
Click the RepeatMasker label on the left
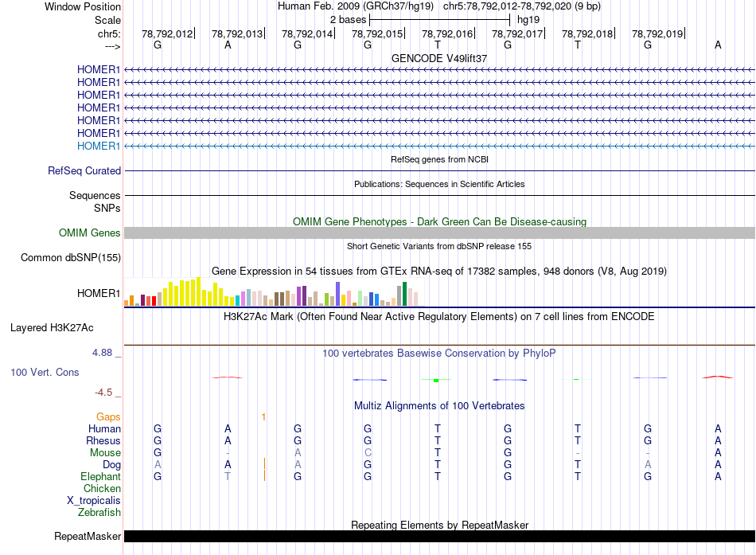pyautogui.click(x=87, y=537)
